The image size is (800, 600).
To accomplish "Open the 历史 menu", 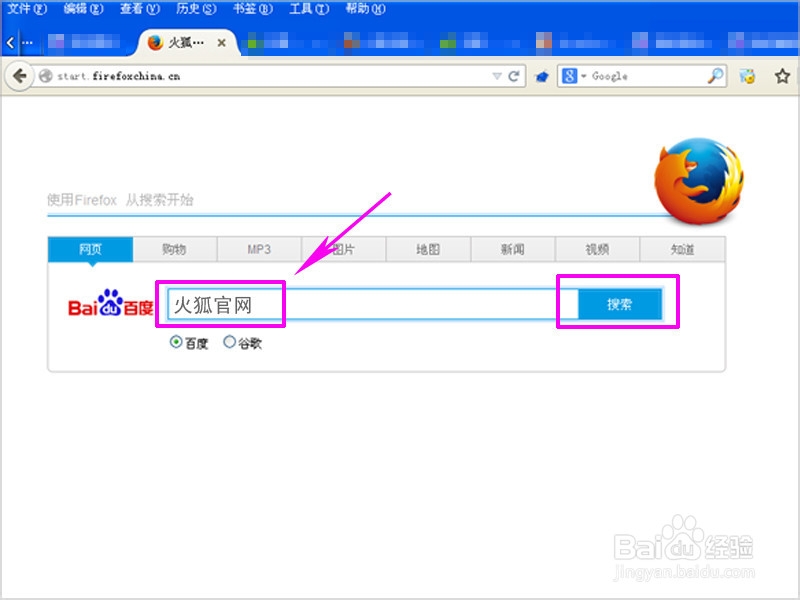I will coord(196,9).
